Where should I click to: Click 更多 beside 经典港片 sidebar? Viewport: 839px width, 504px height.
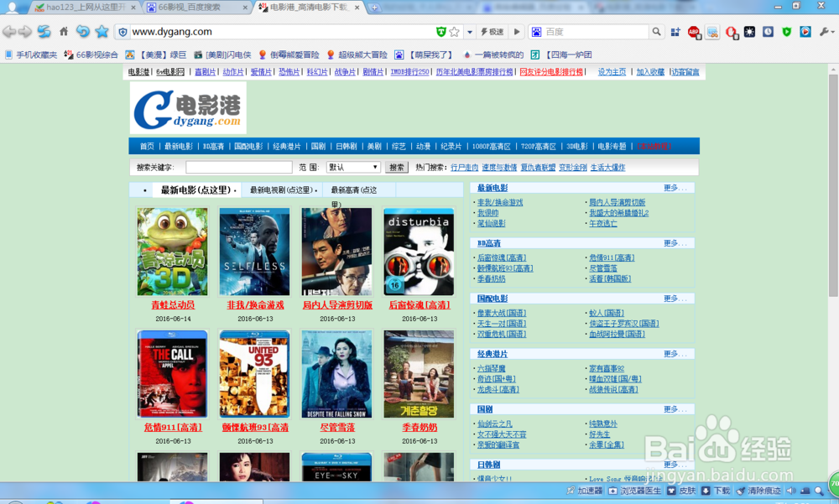(675, 354)
